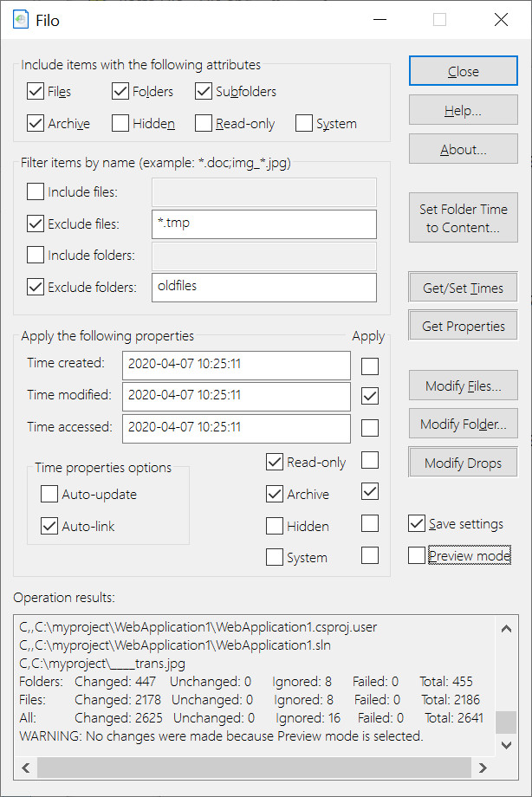Click the Get Properties button
The image size is (532, 797).
pos(463,326)
